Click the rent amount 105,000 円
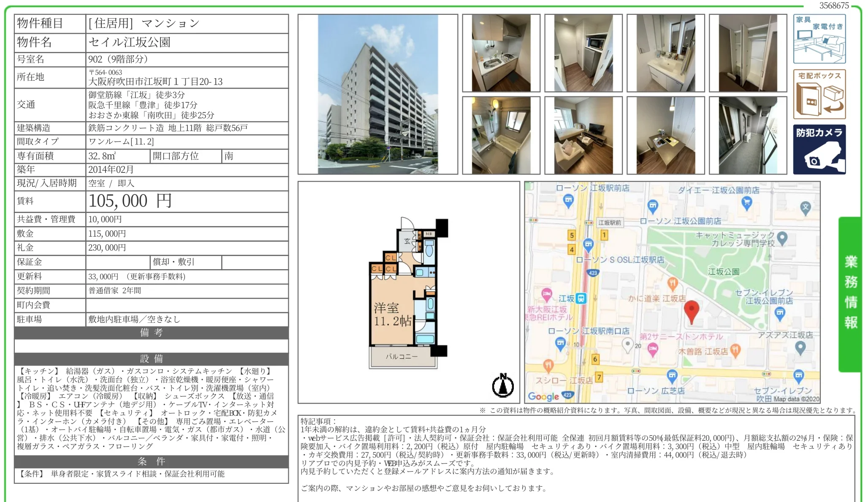The width and height of the screenshot is (868, 502). click(130, 201)
